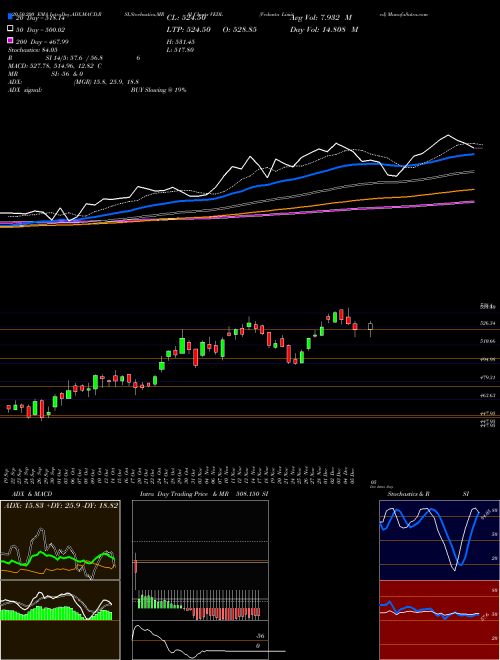This screenshot has width=500, height=660.
Task: Open the ADX line chart panel
Action: click(60, 540)
